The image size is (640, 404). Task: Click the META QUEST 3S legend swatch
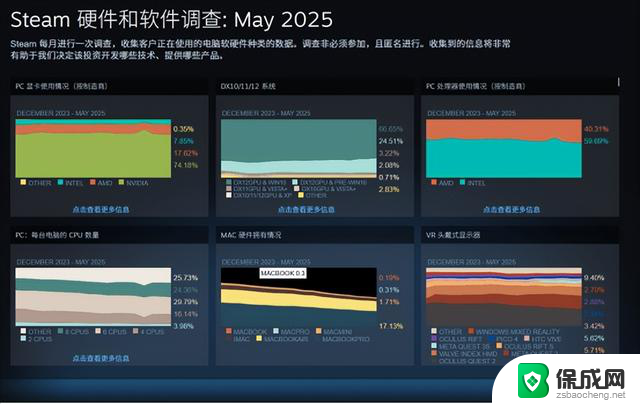pos(434,346)
